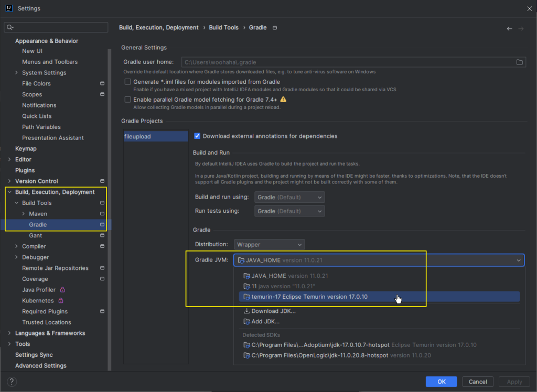Viewport: 537px width, 392px height.
Task: Expand the Maven tree node
Action: tap(23, 213)
